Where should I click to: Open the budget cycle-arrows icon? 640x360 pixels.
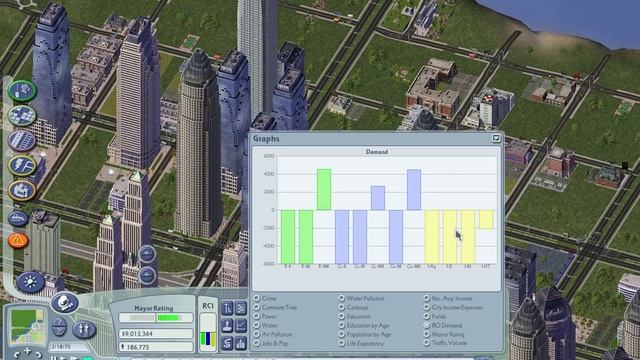coord(227,343)
